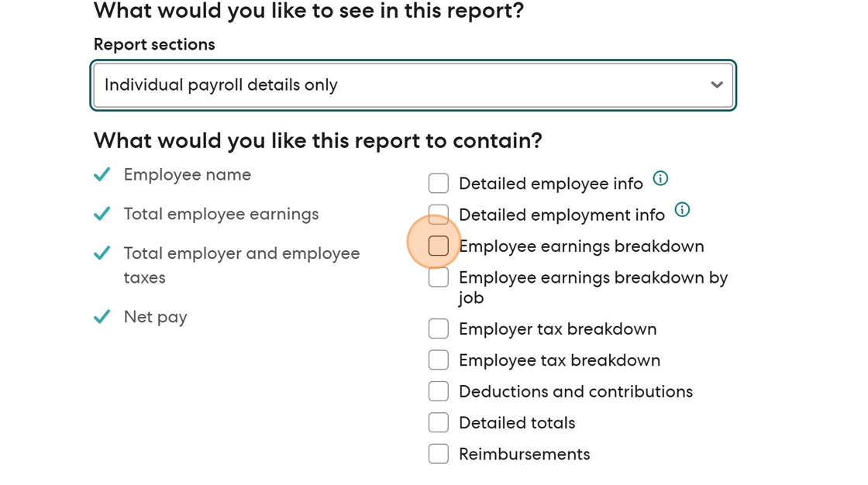
Task: Click checkmark beside Total employer and employee taxes
Action: coord(102,253)
